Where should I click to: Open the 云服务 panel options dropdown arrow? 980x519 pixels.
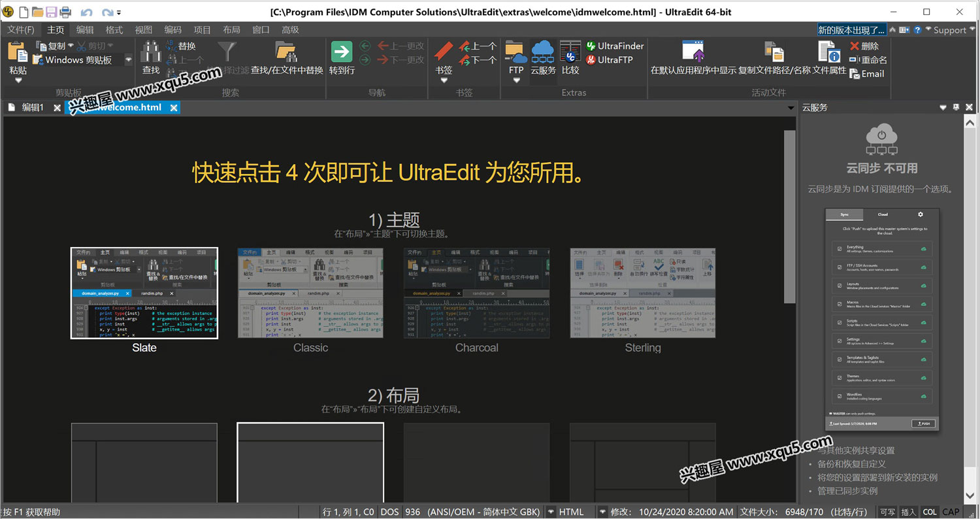tap(943, 107)
